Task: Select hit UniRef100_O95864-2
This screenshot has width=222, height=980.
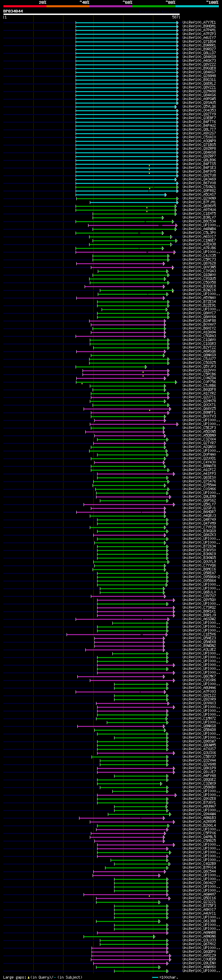Action: tap(201, 577)
